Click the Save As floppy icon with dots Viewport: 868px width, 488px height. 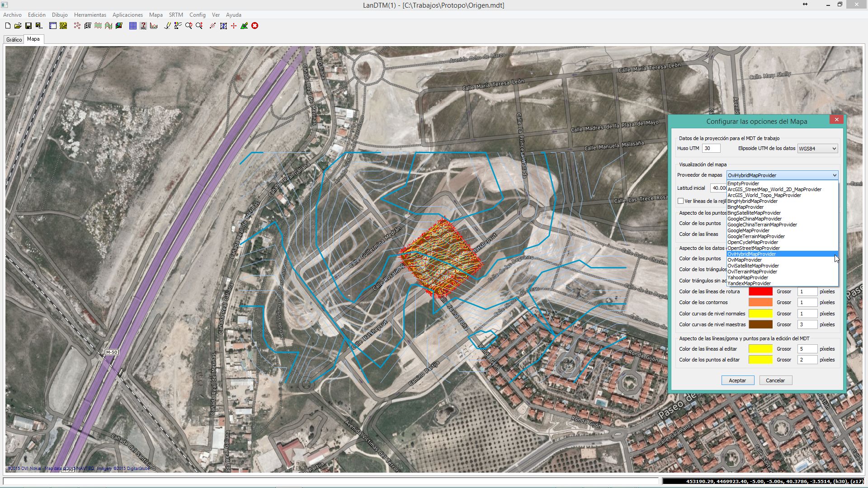[x=39, y=26]
